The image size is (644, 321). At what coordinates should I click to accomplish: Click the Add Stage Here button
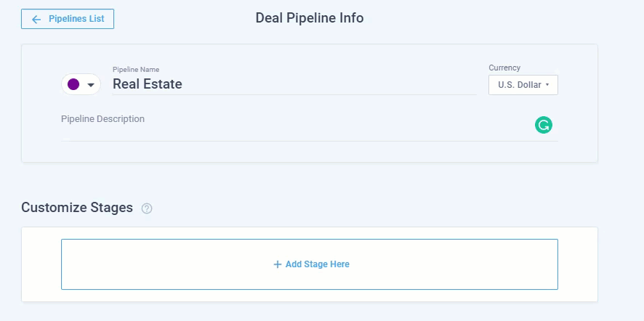point(311,264)
